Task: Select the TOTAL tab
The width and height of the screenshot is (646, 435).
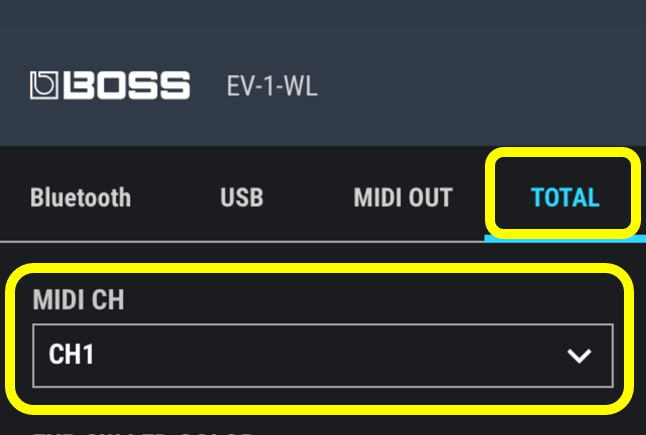Action: tap(564, 197)
